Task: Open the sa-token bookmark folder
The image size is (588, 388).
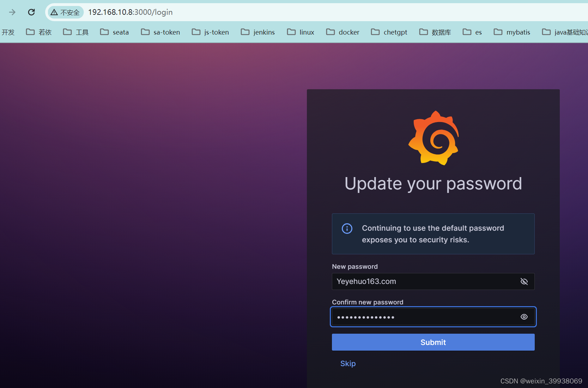Action: tap(160, 32)
